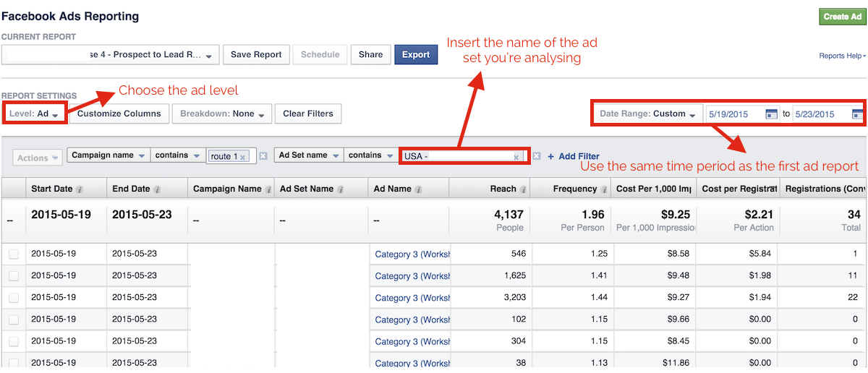Click the Clear Filters button

(308, 114)
